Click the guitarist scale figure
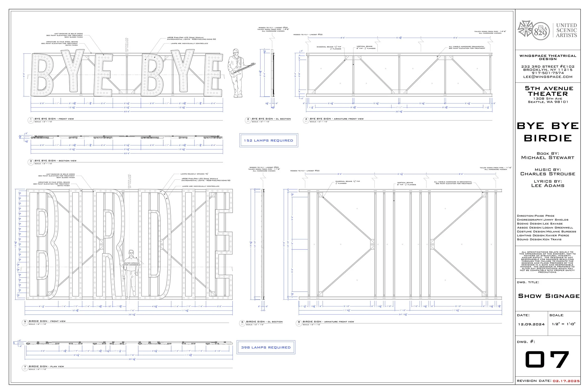588x392 pixels. pyautogui.click(x=237, y=73)
